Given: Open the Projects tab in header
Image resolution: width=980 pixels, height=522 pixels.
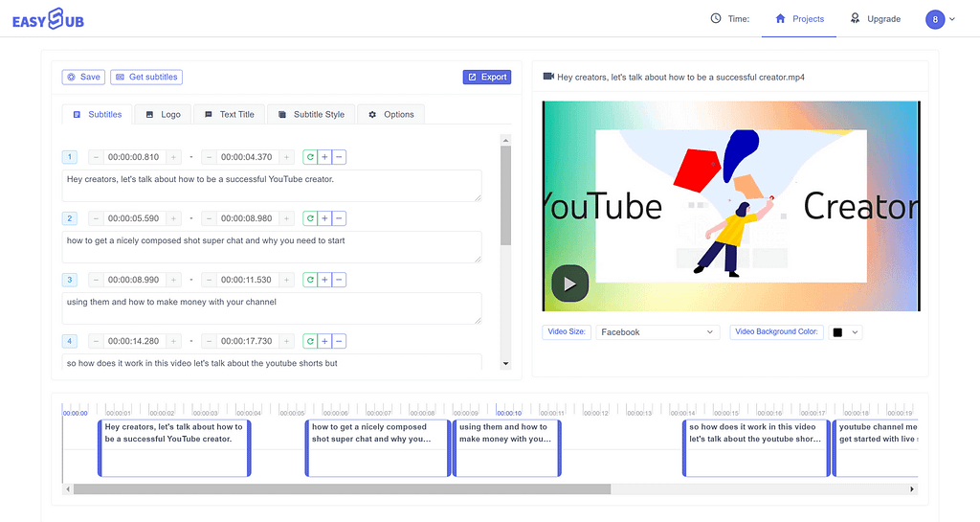Looking at the screenshot, I should [x=799, y=19].
